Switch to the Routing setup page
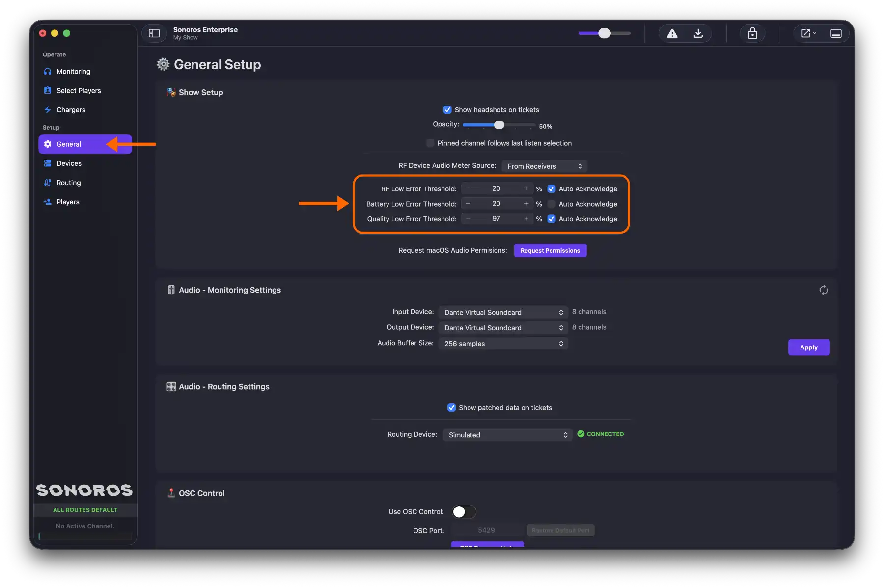Screen dimensions: 884x588 (85, 183)
